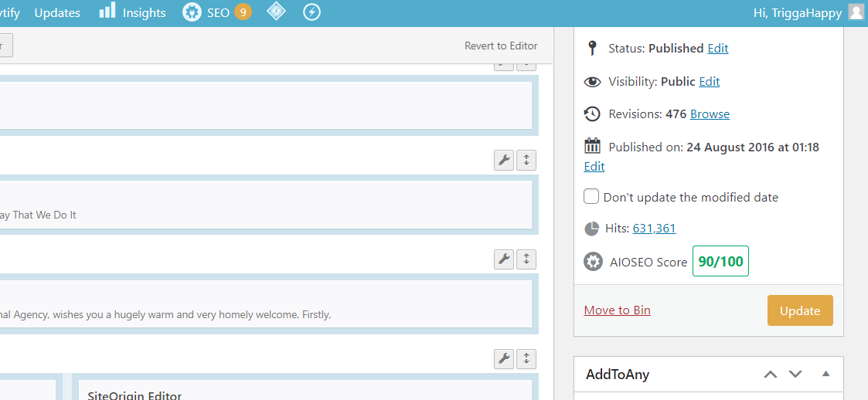Open the SEO admin bar menu

216,12
